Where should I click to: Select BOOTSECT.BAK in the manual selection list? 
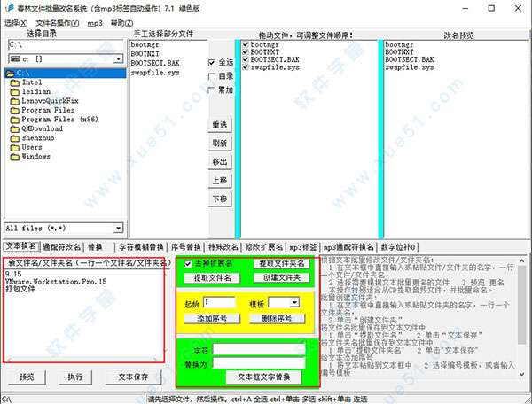click(155, 63)
